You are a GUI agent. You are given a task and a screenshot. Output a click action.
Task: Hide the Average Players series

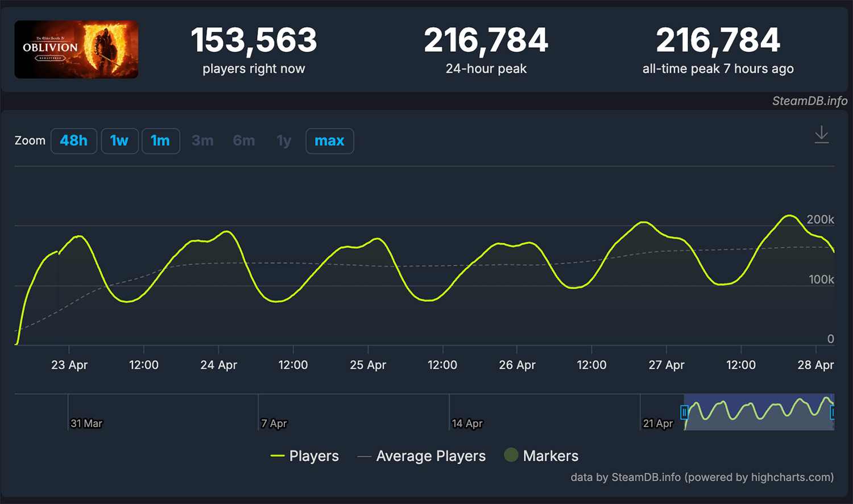click(422, 456)
